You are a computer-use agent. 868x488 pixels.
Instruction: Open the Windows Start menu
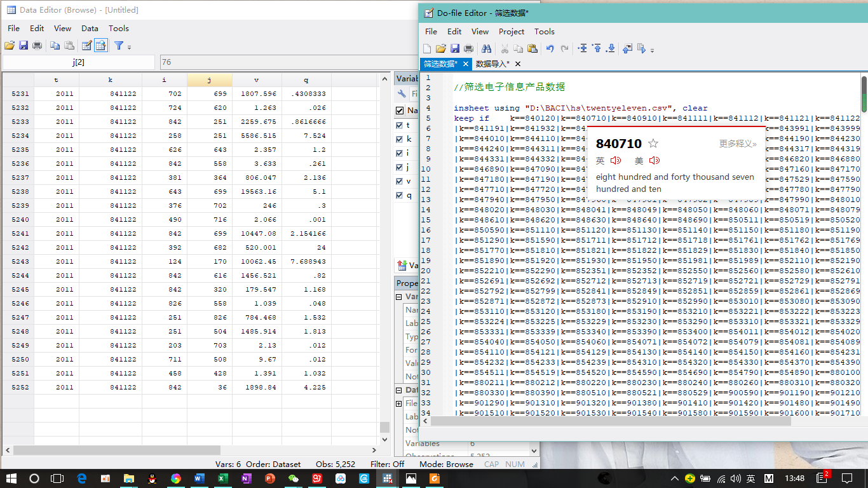pos(11,478)
